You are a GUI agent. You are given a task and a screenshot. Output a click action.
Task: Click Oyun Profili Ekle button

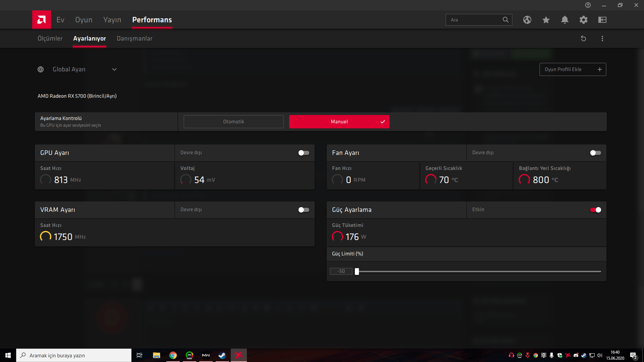(x=573, y=69)
